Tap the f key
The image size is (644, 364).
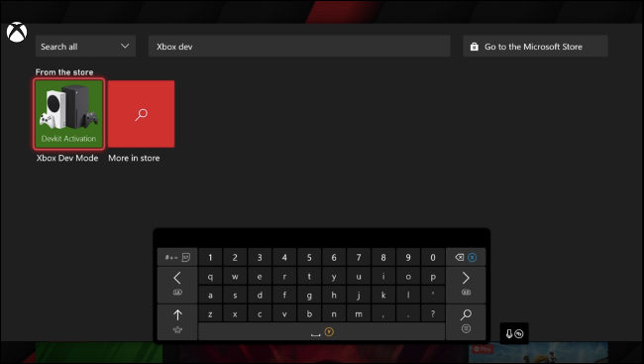pyautogui.click(x=284, y=295)
